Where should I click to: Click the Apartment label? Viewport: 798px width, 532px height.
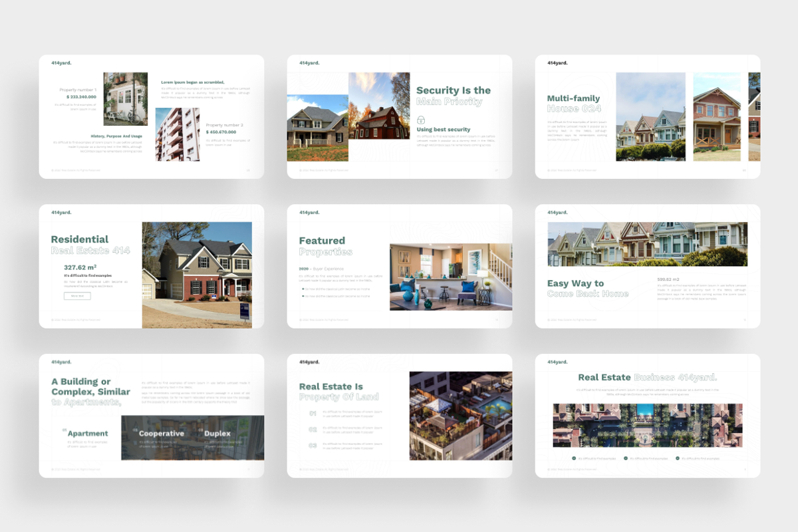point(88,434)
